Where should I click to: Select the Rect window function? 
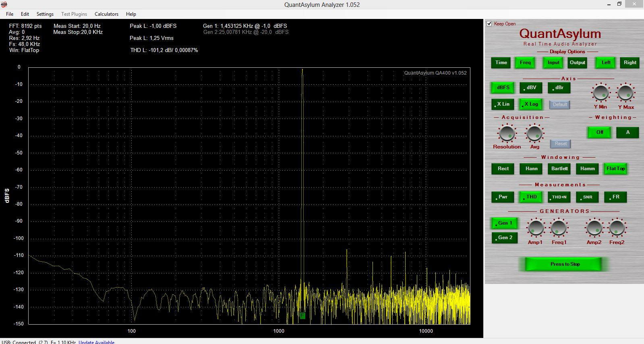[503, 169]
